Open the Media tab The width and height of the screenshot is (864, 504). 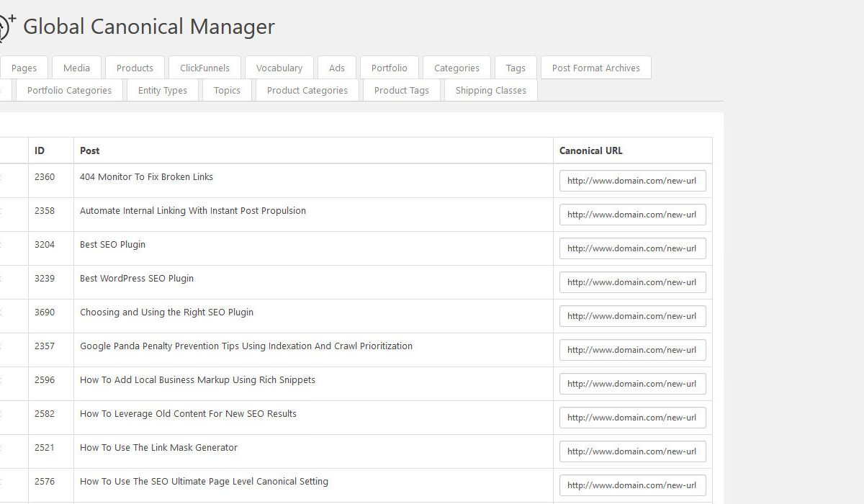point(76,68)
